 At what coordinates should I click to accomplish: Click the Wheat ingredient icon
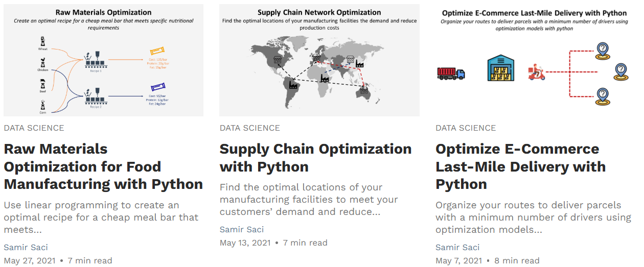[42, 41]
